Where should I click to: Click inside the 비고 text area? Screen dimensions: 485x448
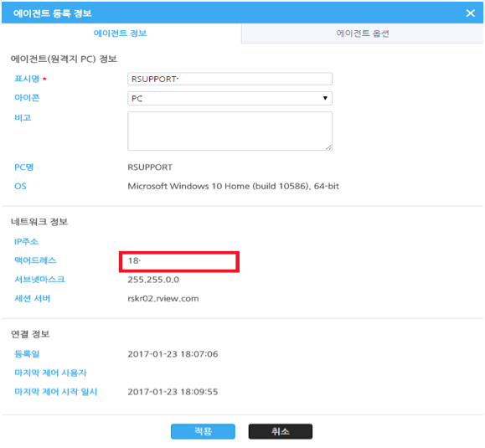click(230, 131)
